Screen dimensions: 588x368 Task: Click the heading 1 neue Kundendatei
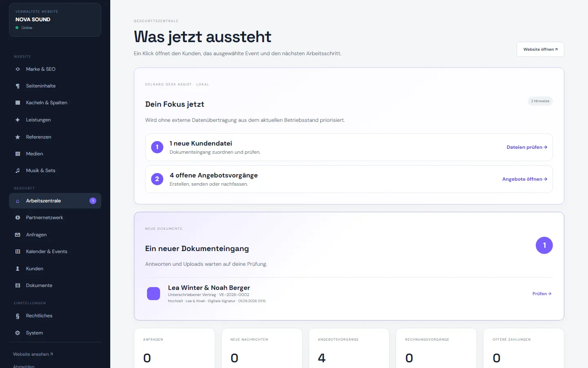point(201,143)
